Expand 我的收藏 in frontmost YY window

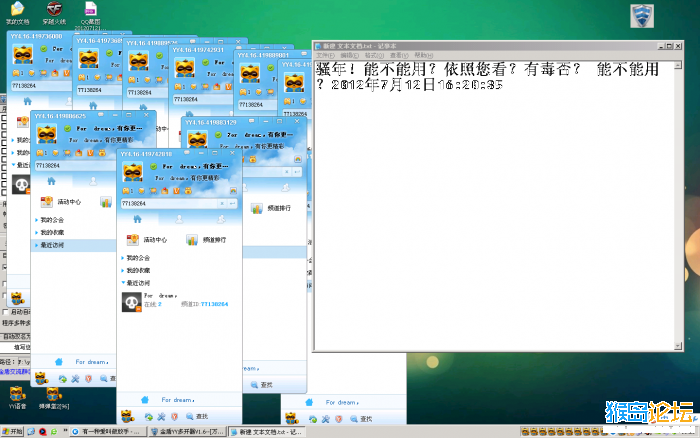(x=136, y=271)
